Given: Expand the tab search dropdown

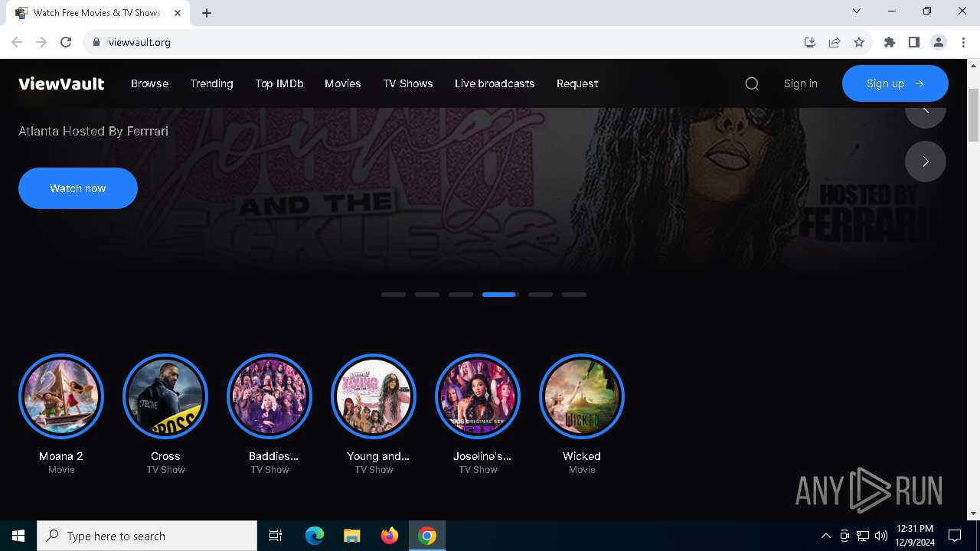Looking at the screenshot, I should 857,11.
